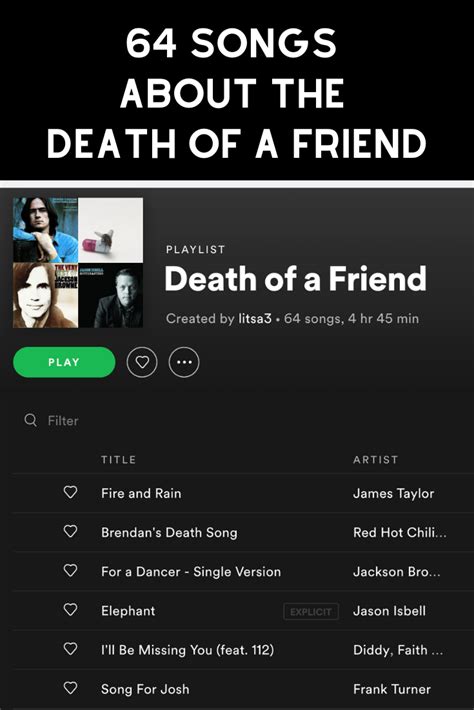474x710 pixels.
Task: Open artist Frank Turner
Action: pyautogui.click(x=392, y=689)
